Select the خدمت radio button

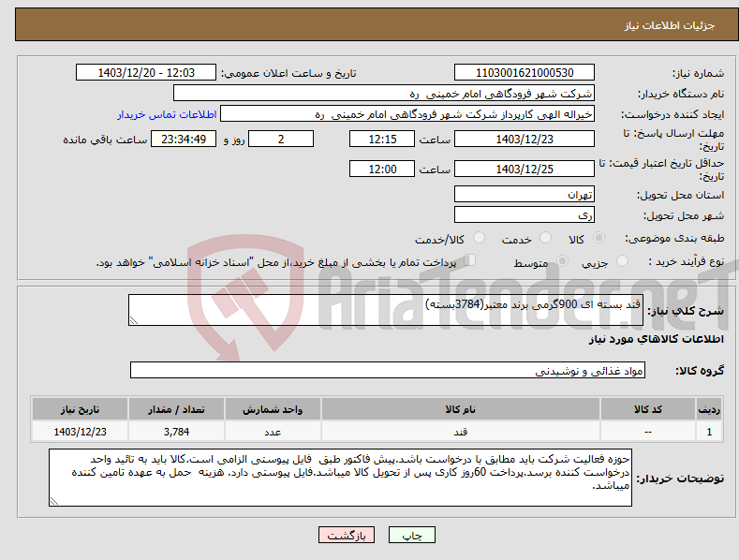tap(545, 238)
